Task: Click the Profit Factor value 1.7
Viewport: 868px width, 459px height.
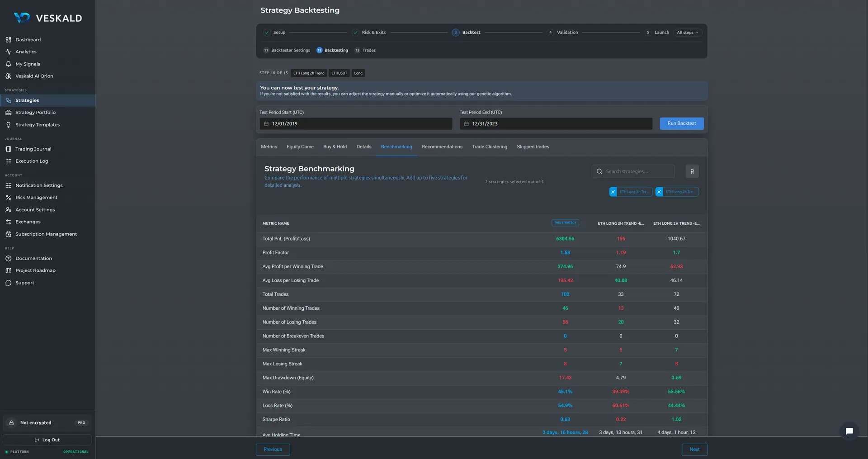Action: [676, 253]
